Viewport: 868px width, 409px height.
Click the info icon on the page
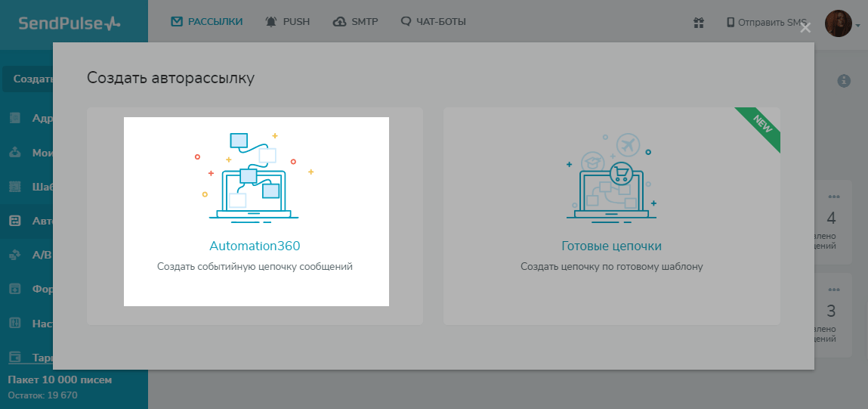(x=844, y=81)
